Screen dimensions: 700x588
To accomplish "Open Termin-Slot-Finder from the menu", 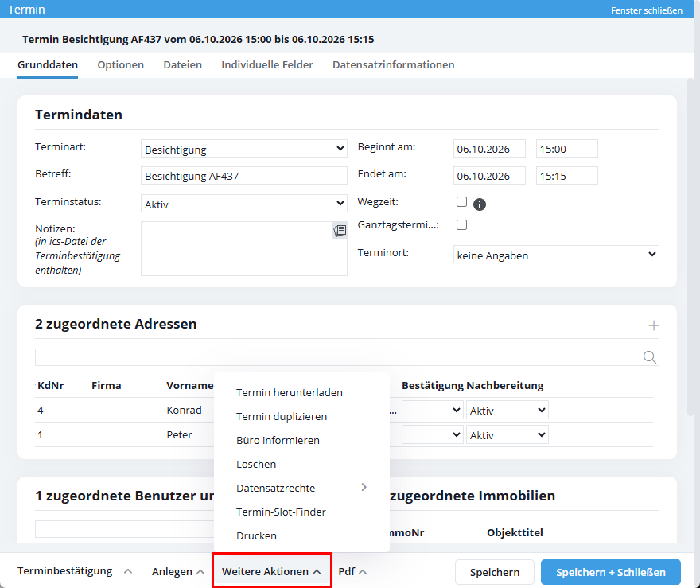I will coord(282,512).
